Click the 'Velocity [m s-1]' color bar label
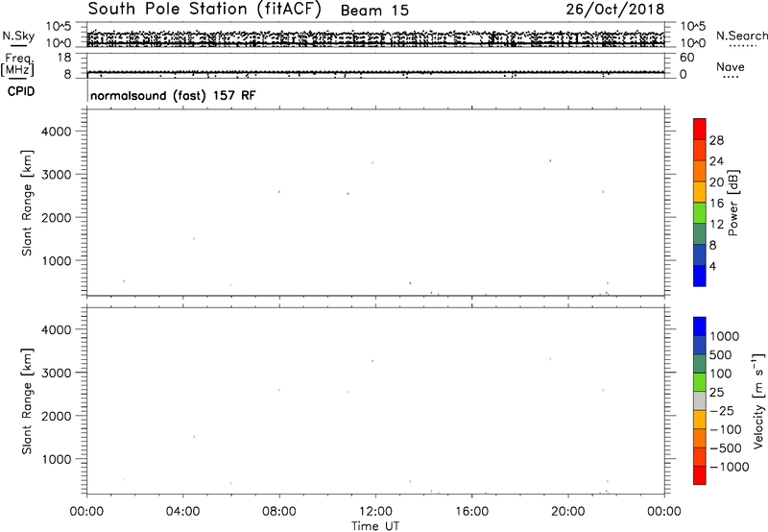 pyautogui.click(x=758, y=400)
